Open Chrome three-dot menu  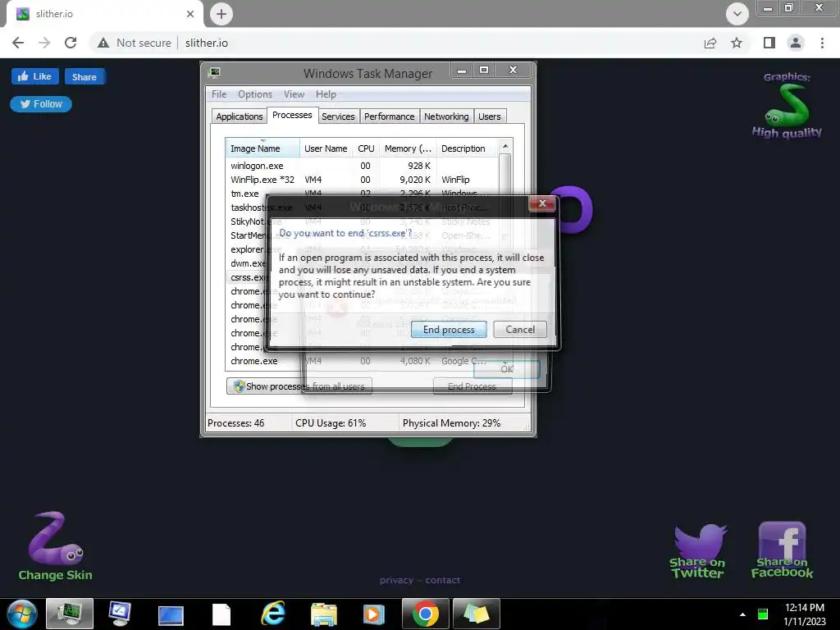point(822,43)
